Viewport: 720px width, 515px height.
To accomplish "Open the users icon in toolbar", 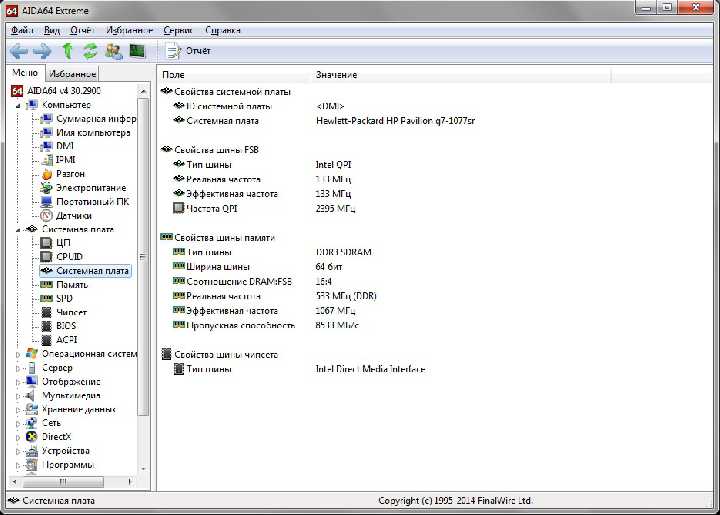I will [x=114, y=51].
